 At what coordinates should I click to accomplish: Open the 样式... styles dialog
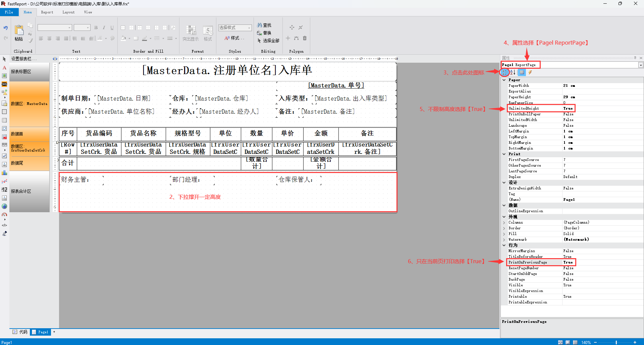pyautogui.click(x=234, y=38)
